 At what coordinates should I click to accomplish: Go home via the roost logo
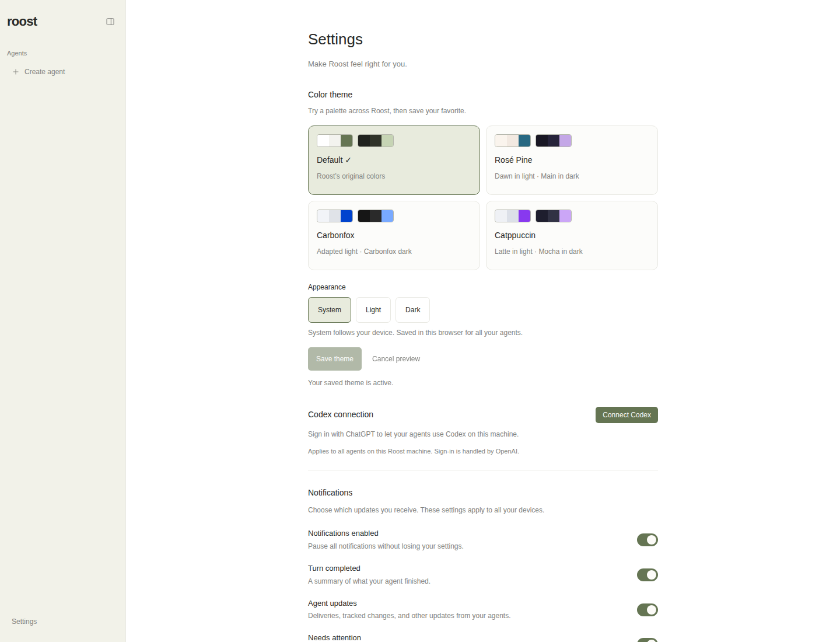point(22,22)
